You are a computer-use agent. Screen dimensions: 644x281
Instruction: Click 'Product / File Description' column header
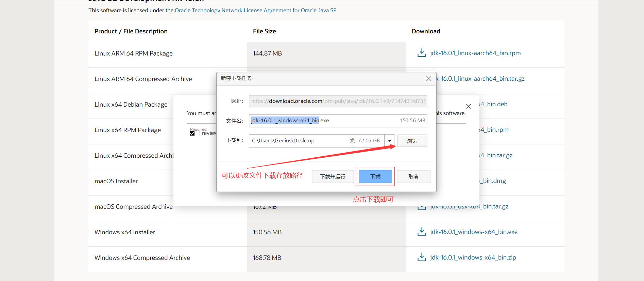[x=131, y=31]
